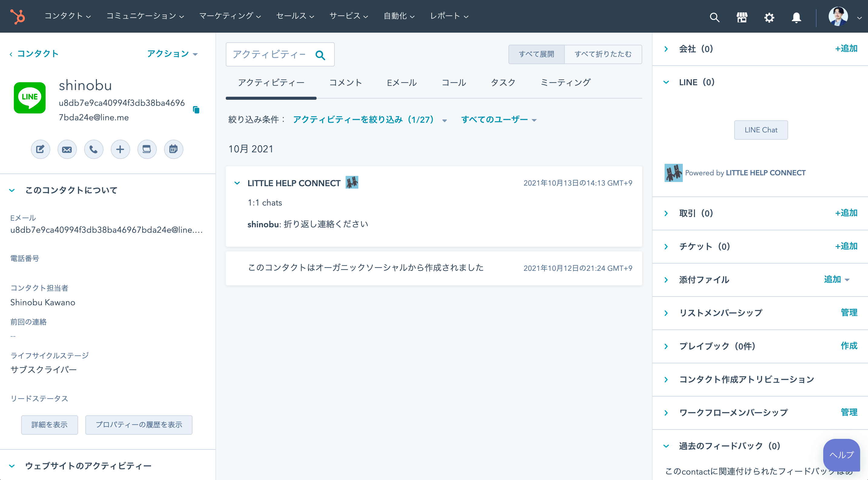Open the marketplace store icon in header
Image resolution: width=868 pixels, height=480 pixels.
pos(742,17)
